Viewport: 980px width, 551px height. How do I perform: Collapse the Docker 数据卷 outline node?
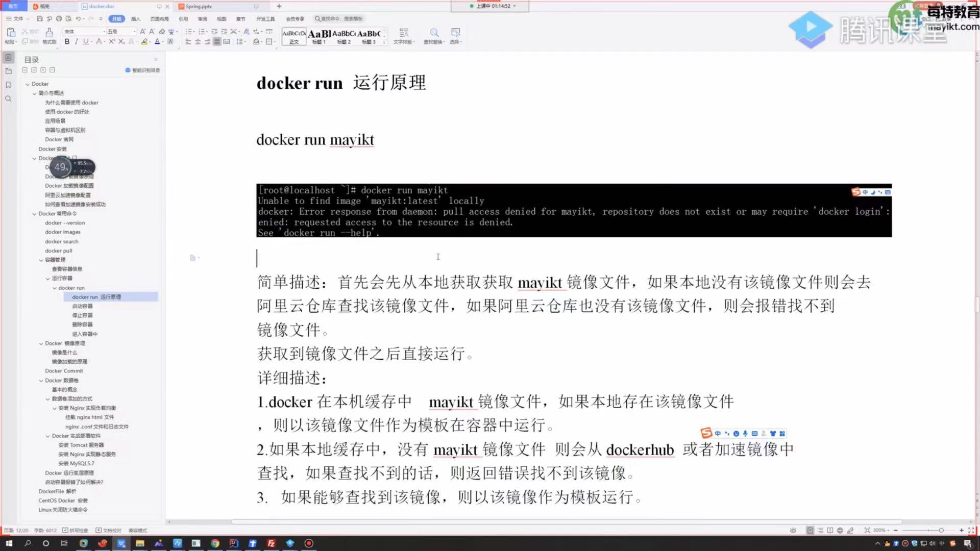(41, 381)
